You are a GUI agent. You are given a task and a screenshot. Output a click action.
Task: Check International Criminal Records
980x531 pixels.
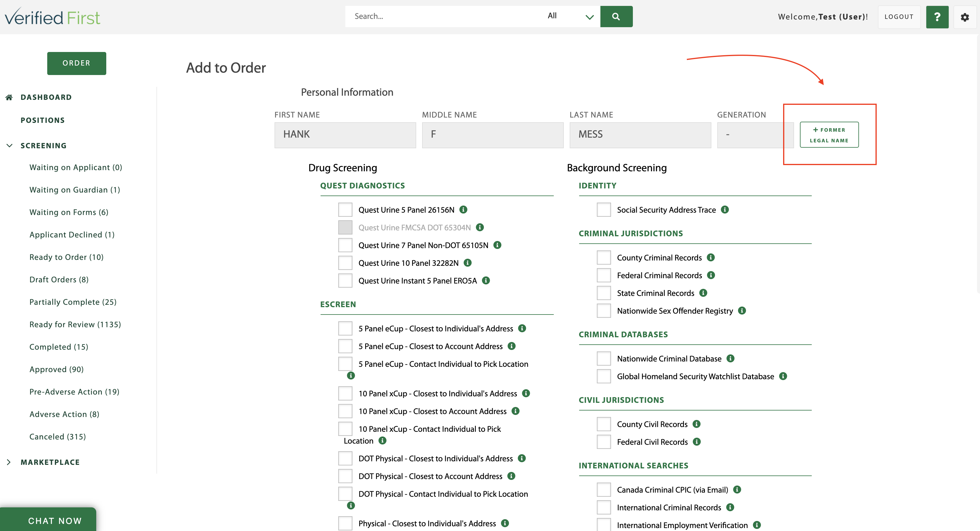click(604, 507)
